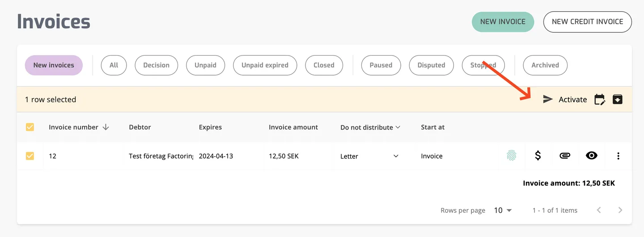The height and width of the screenshot is (237, 644).
Task: Go to next page arrow
Action: tap(620, 210)
